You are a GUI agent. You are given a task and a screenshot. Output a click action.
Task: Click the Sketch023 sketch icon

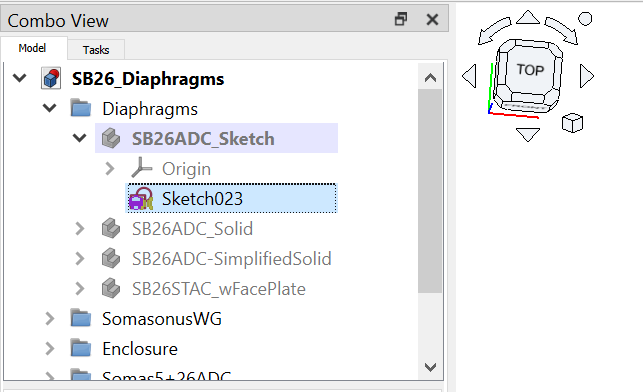(141, 198)
